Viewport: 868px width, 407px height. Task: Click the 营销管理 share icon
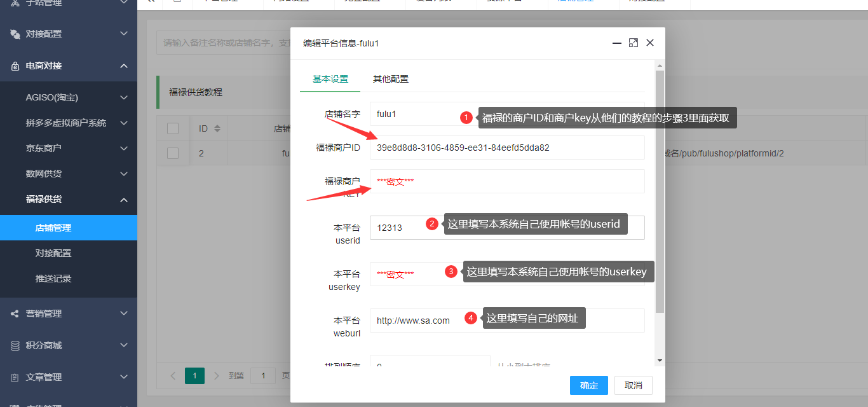(15, 314)
